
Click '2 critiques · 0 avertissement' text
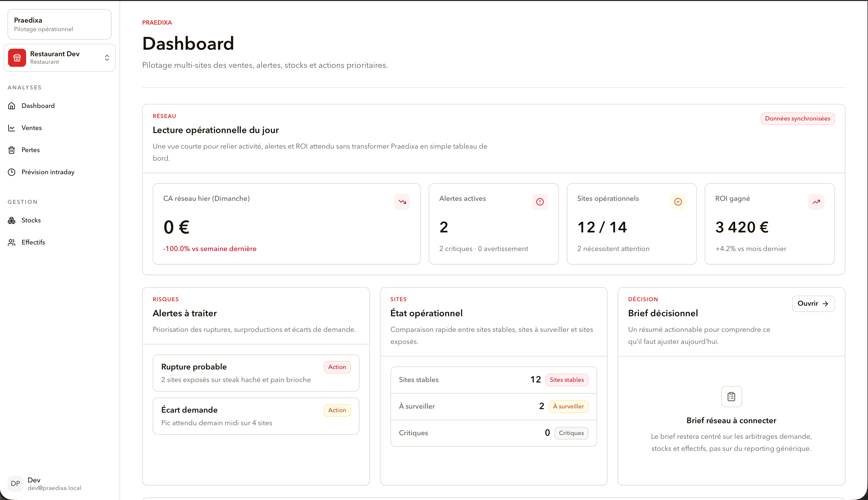pos(483,249)
